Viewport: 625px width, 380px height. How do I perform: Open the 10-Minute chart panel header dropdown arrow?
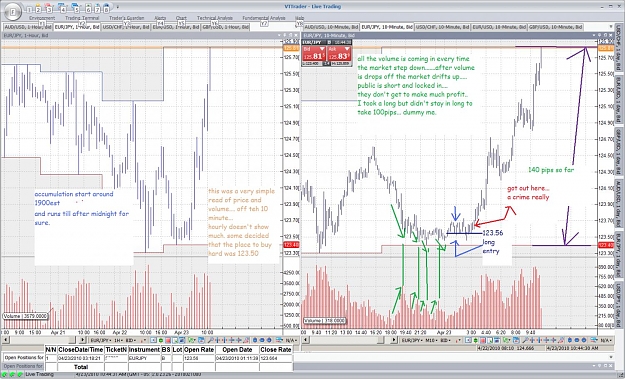click(x=594, y=35)
